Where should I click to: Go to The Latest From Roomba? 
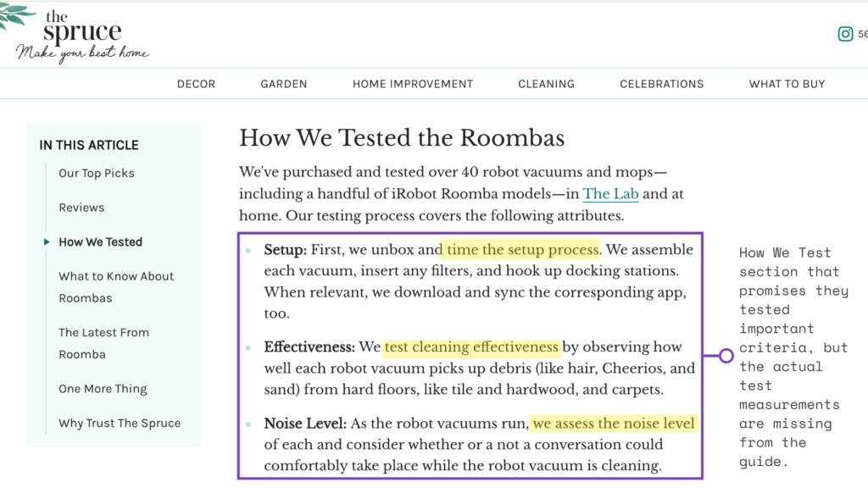[103, 344]
